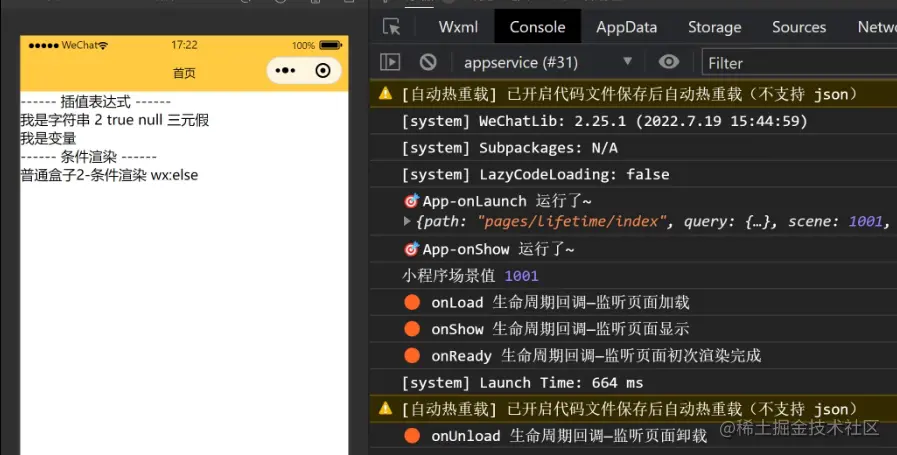Click the 我是字符串 2 true null line
This screenshot has height=455, width=897.
pos(114,120)
